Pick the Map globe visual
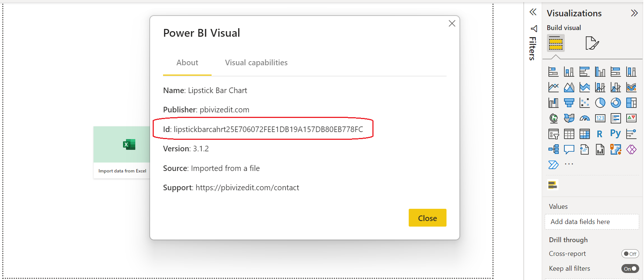644x280 pixels. click(553, 118)
